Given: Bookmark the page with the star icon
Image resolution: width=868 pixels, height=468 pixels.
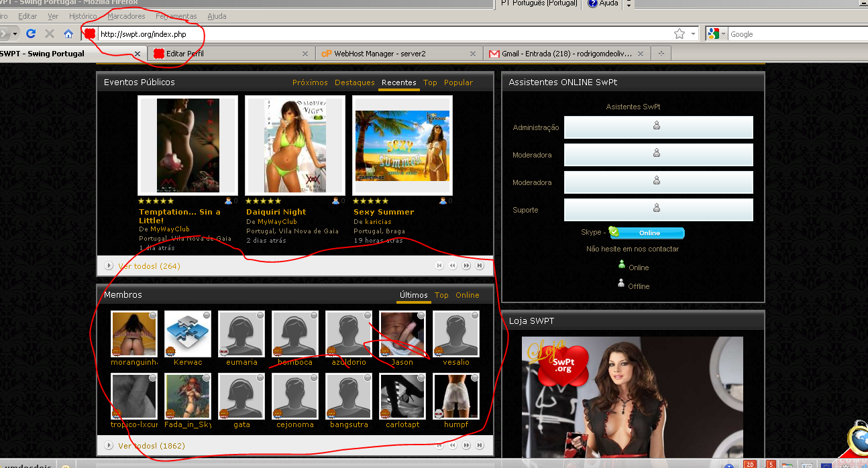Looking at the screenshot, I should [680, 34].
